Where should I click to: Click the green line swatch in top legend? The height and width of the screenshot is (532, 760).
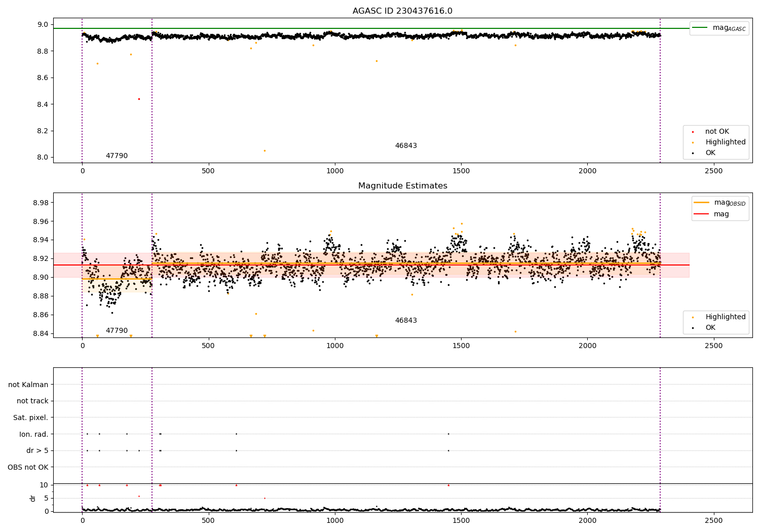(x=700, y=28)
